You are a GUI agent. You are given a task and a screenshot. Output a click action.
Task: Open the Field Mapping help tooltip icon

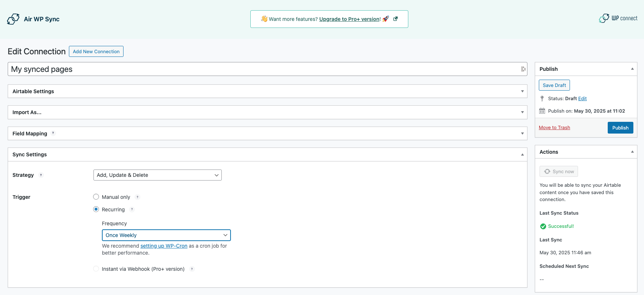(53, 133)
